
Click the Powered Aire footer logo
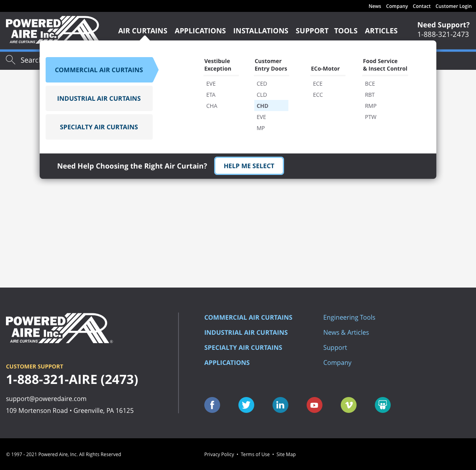click(x=59, y=328)
